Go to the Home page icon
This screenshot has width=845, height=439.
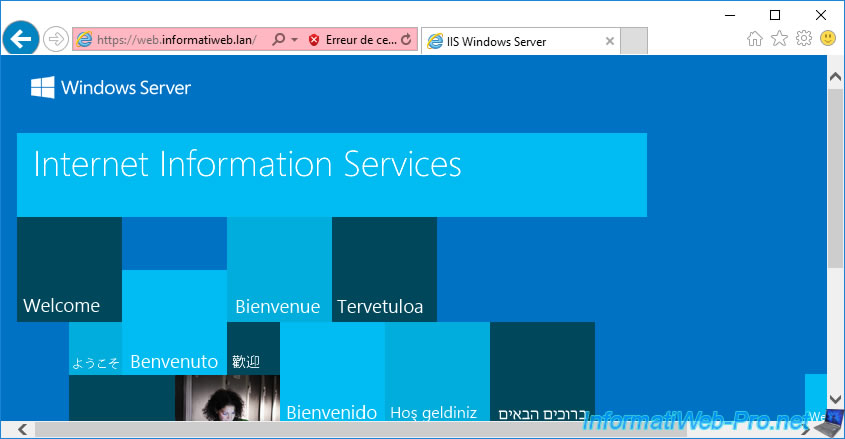tap(754, 39)
